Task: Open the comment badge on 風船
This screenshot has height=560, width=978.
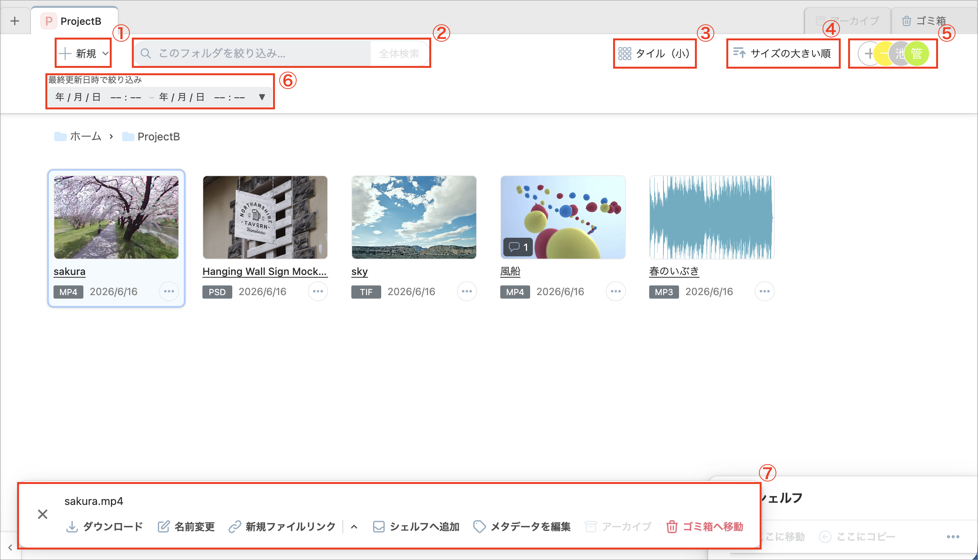Action: [x=518, y=247]
